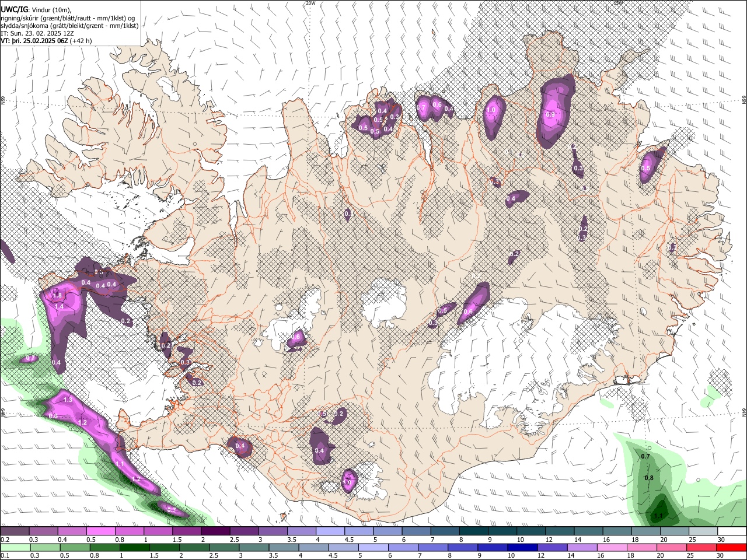Select the bright red swatch ending the lower scale
The height and width of the screenshot is (560, 747).
pyautogui.click(x=732, y=547)
